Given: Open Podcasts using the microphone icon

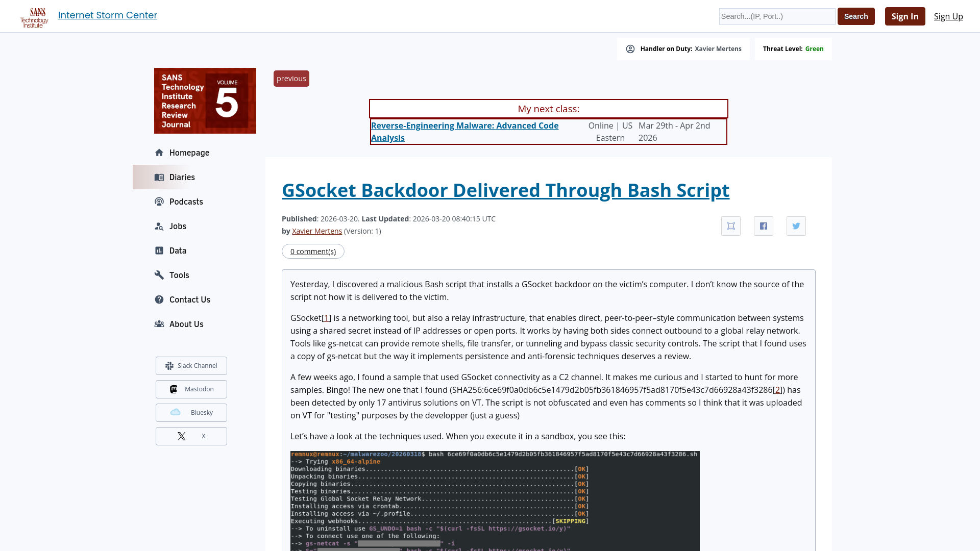Looking at the screenshot, I should coord(160,202).
